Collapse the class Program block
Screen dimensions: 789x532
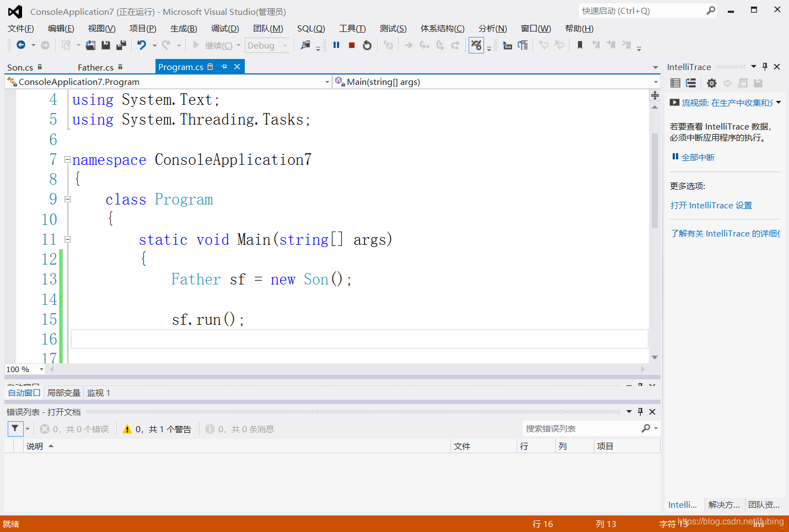click(x=67, y=200)
